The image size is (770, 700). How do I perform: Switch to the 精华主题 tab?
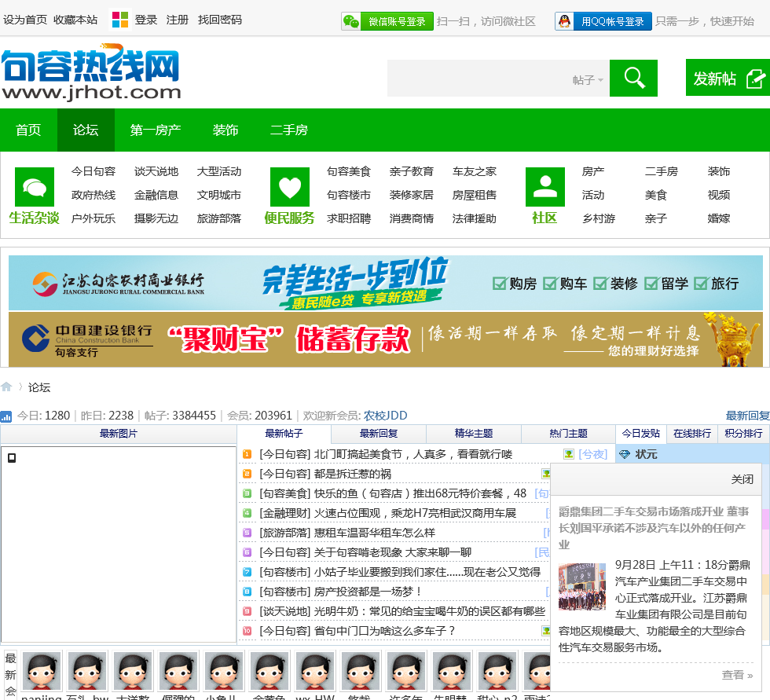pos(473,434)
